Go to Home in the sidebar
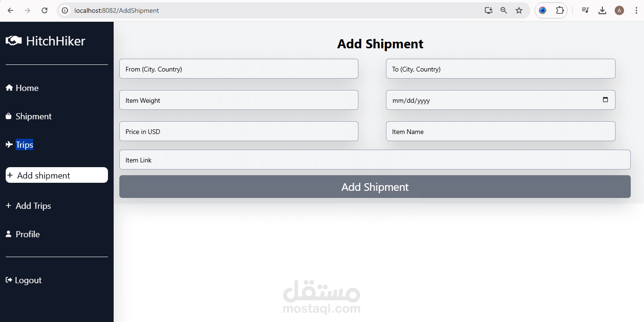 pos(27,88)
